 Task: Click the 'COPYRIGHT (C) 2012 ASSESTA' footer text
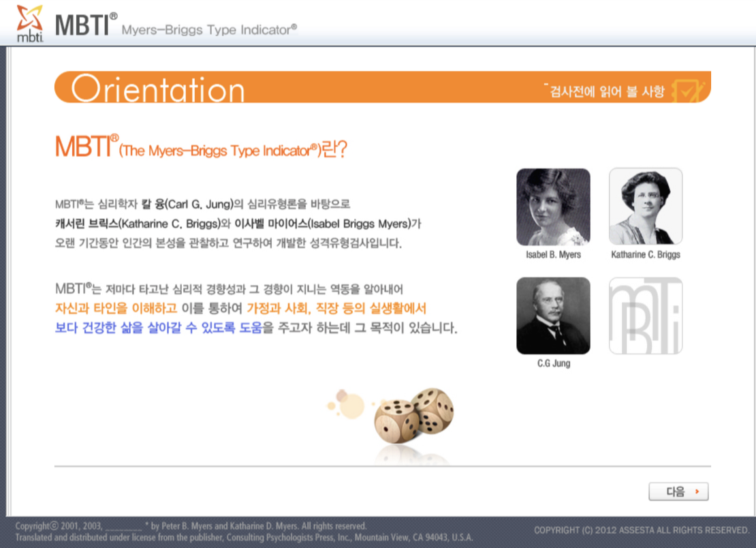click(x=642, y=530)
